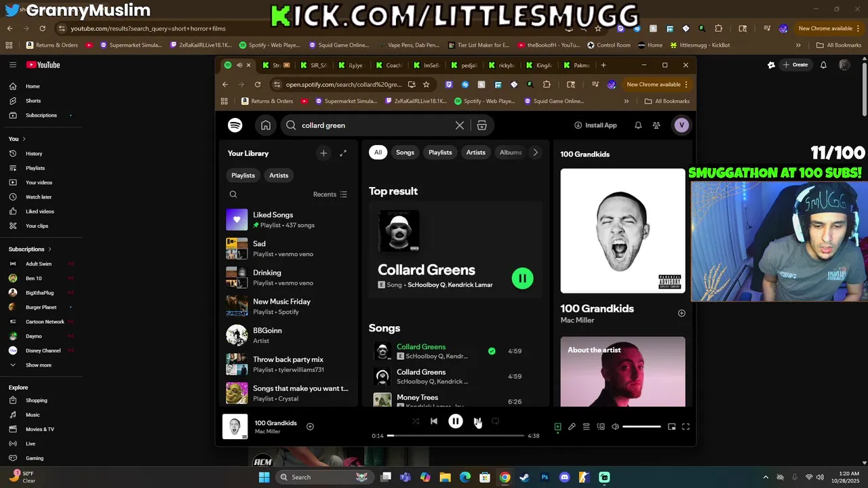
Task: Click the Spotify logo in header
Action: click(235, 125)
